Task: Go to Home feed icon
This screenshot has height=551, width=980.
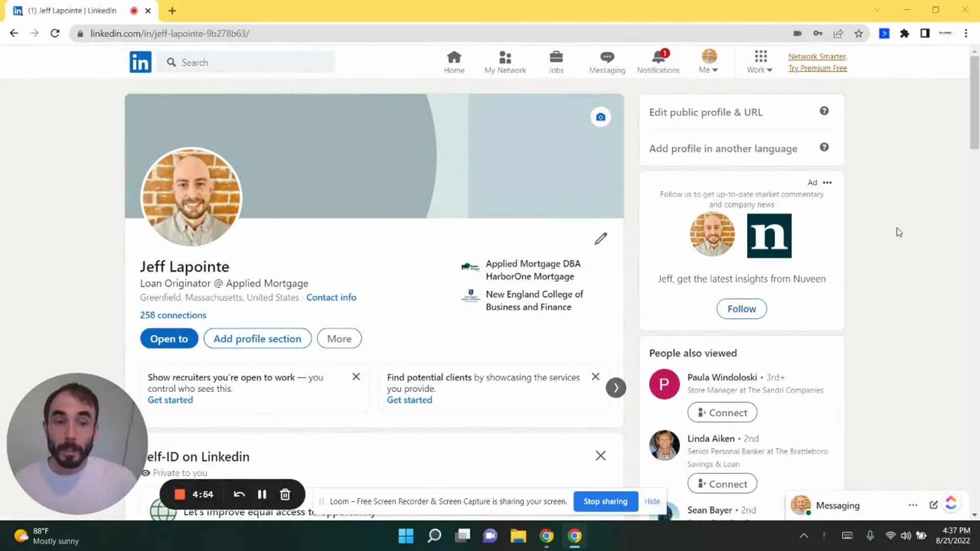Action: tap(454, 62)
